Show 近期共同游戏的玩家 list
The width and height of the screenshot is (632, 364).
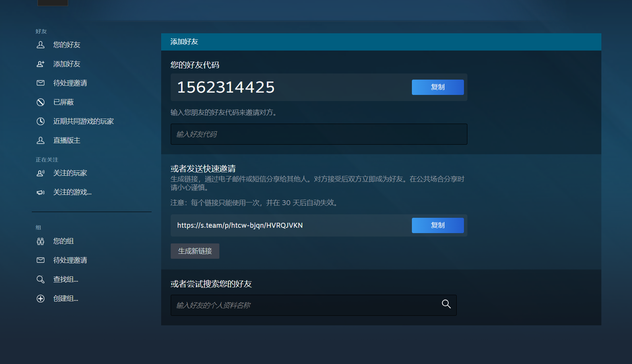tap(83, 121)
